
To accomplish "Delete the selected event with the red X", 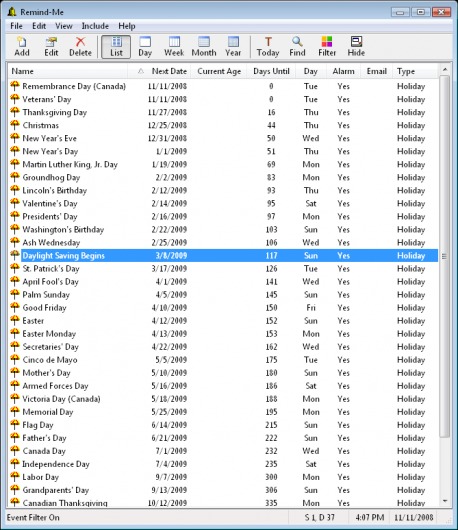I will pos(80,47).
